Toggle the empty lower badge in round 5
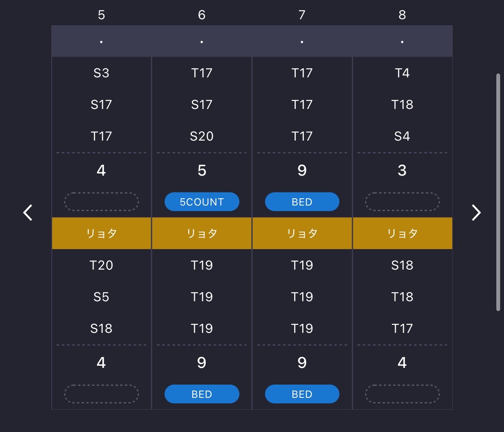Screen dimensions: 504x432 click(102, 394)
